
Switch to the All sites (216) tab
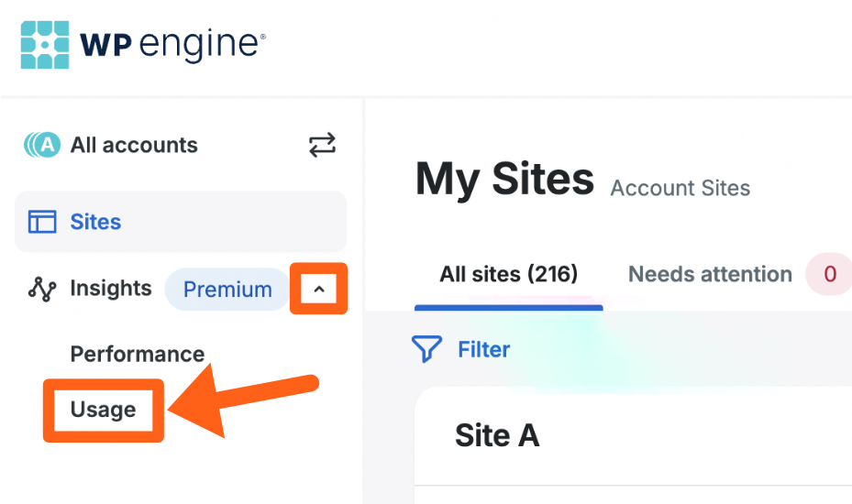click(x=509, y=274)
